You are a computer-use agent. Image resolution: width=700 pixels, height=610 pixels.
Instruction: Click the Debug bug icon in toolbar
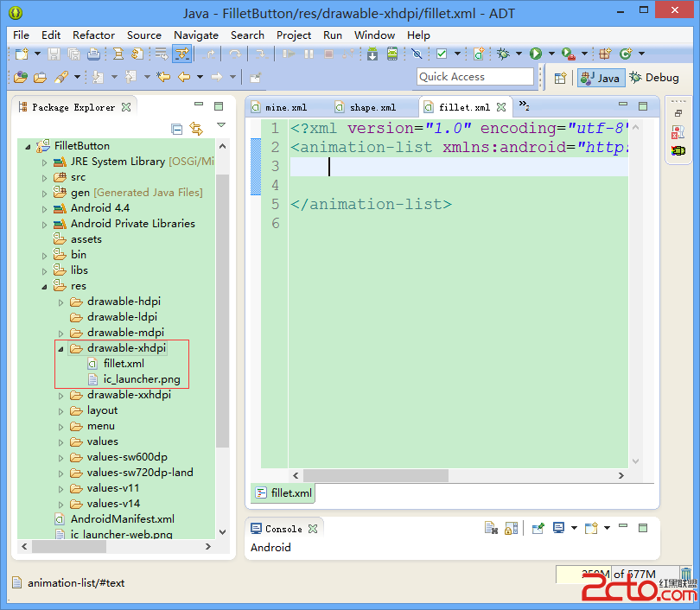[503, 54]
